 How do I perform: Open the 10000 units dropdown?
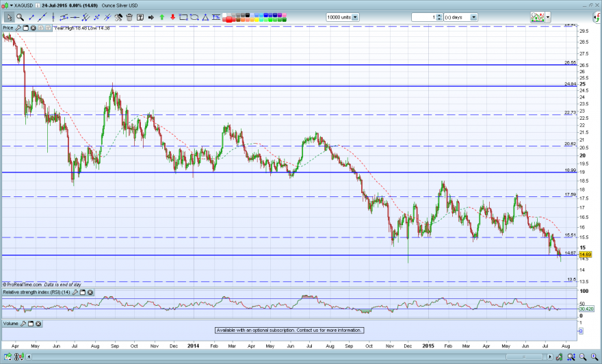(x=355, y=17)
